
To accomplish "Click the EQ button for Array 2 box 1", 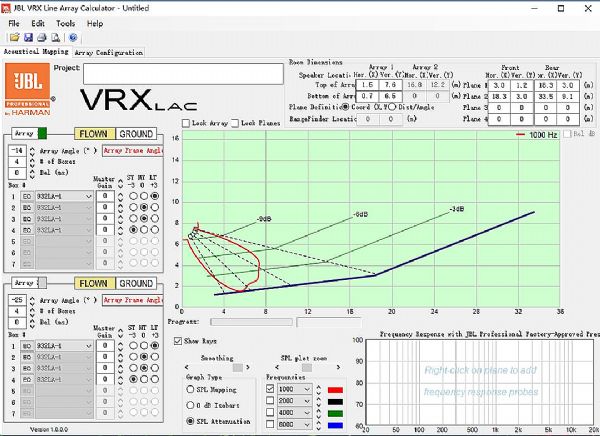I will pos(27,346).
